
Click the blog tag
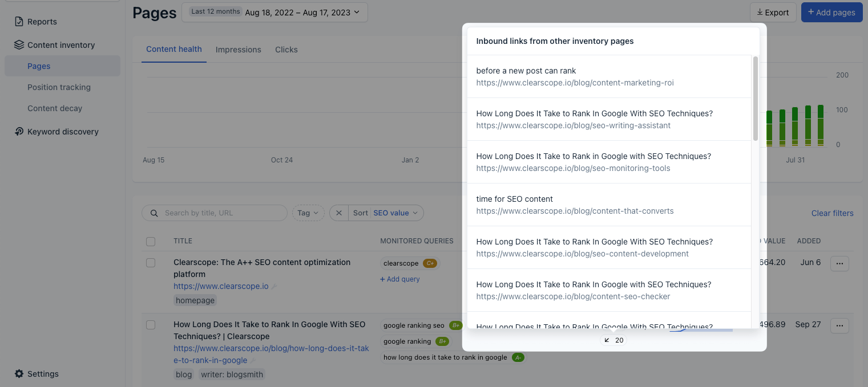pos(184,374)
